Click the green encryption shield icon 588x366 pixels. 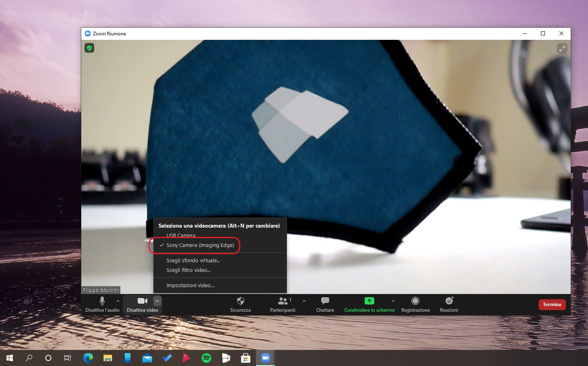click(x=89, y=48)
